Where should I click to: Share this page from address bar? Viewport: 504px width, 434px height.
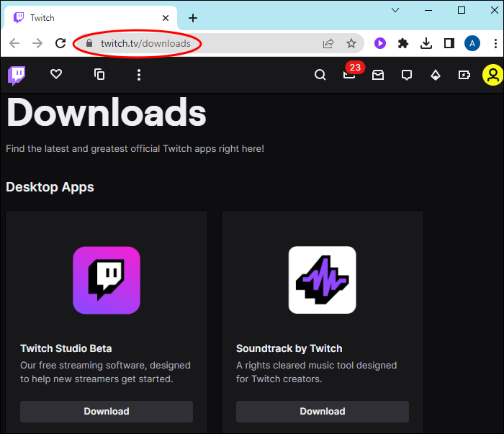(328, 43)
